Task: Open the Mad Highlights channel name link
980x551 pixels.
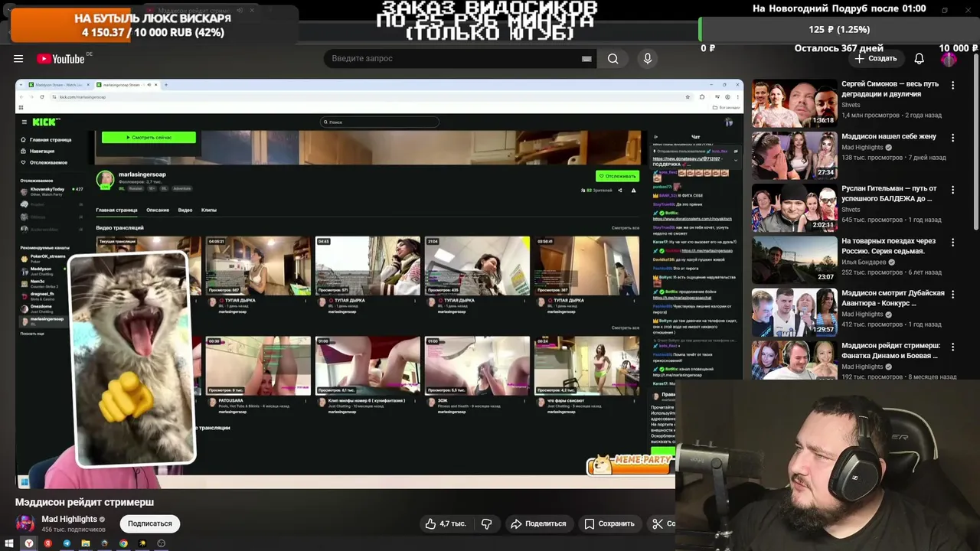Action: pyautogui.click(x=69, y=519)
